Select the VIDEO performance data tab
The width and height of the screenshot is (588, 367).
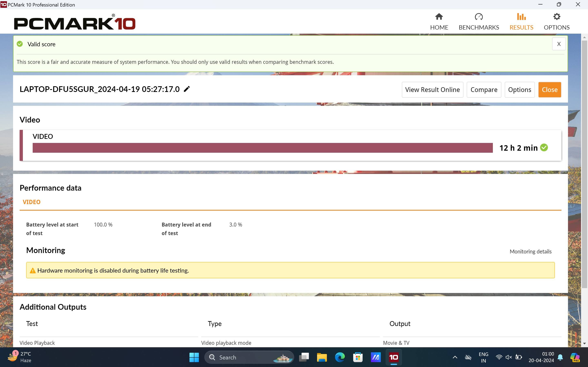tap(32, 202)
